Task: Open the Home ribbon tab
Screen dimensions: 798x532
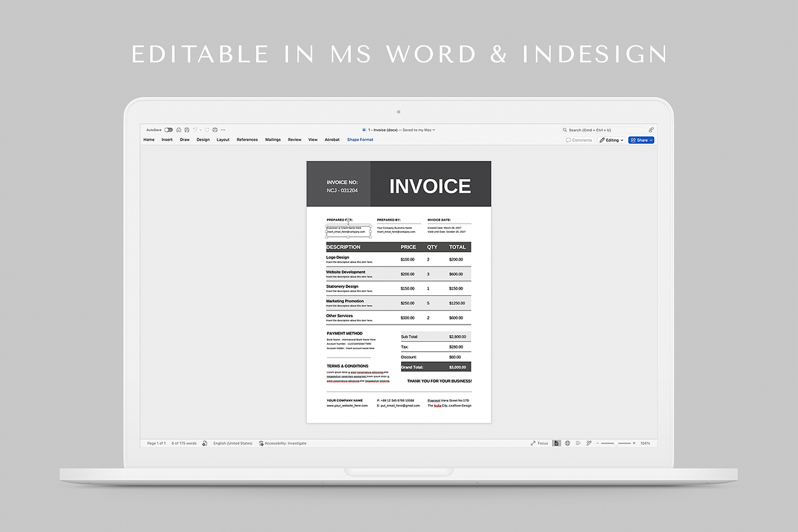Action: [x=149, y=140]
